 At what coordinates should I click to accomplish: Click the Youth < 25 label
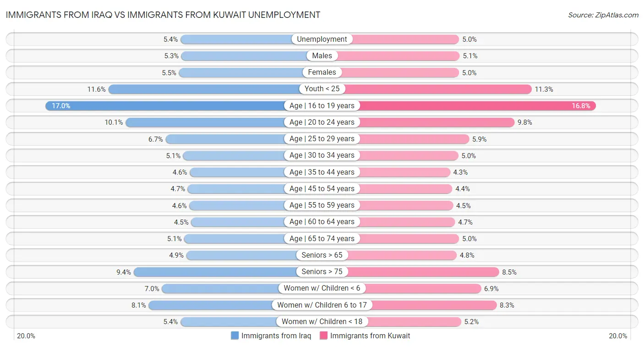coord(322,89)
